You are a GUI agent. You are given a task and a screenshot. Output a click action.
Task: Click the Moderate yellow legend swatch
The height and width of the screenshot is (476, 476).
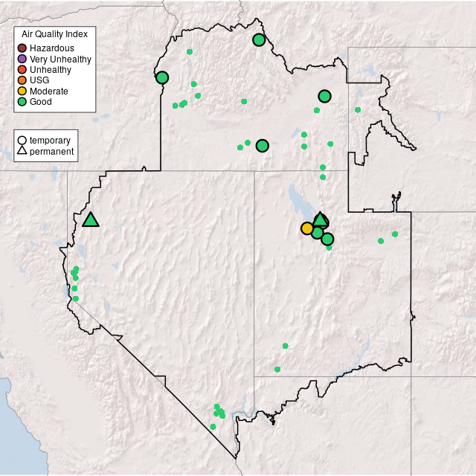(22, 91)
